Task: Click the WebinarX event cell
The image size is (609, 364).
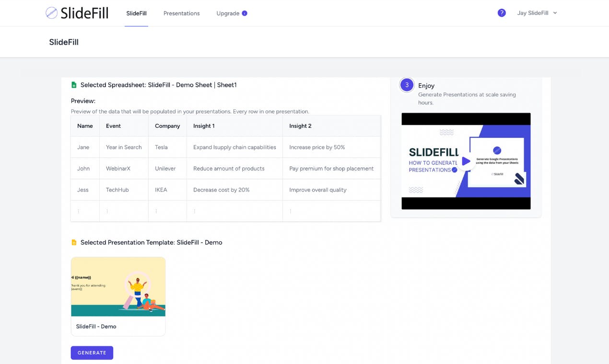Action: point(124,169)
